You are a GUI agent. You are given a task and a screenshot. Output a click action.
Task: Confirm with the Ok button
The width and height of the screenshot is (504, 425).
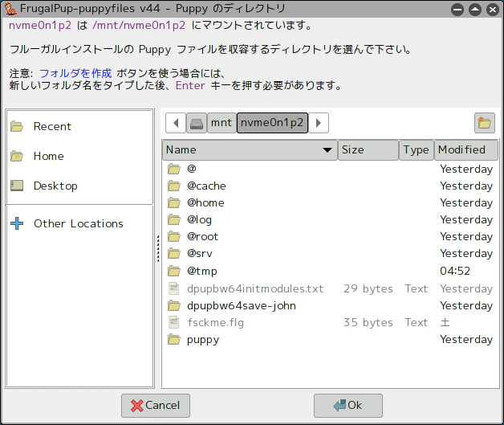click(348, 406)
